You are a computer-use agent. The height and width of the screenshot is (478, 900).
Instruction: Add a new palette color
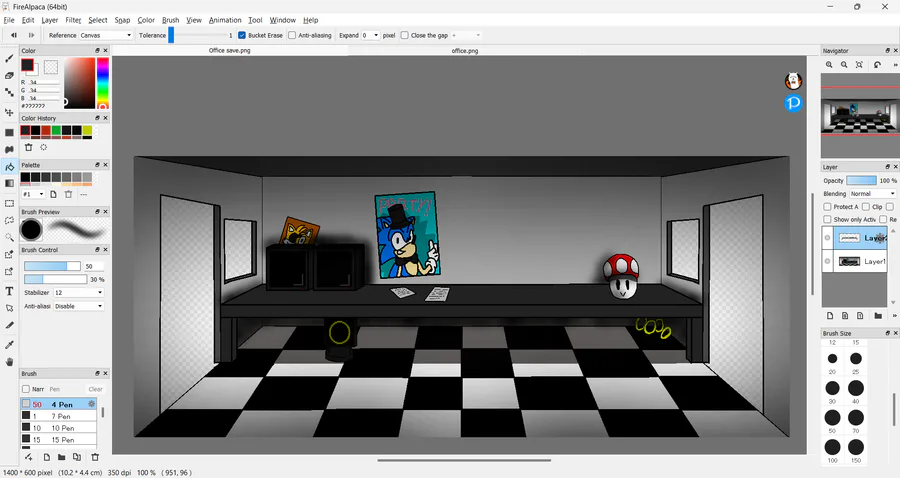53,195
